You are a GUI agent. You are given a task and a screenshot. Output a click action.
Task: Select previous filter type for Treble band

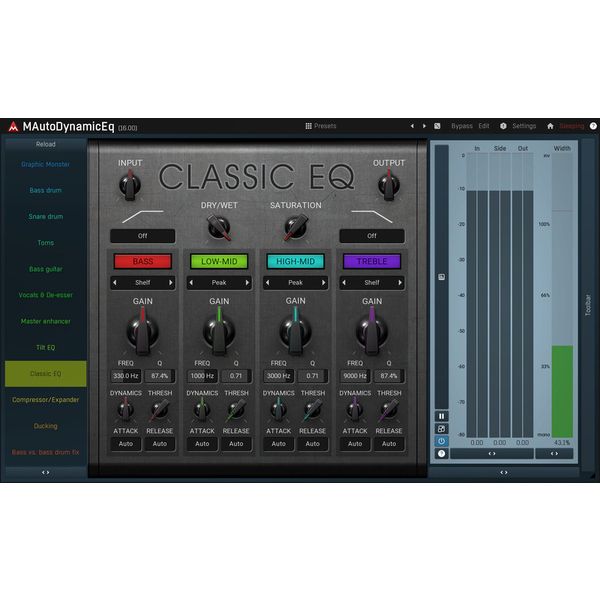coord(344,283)
